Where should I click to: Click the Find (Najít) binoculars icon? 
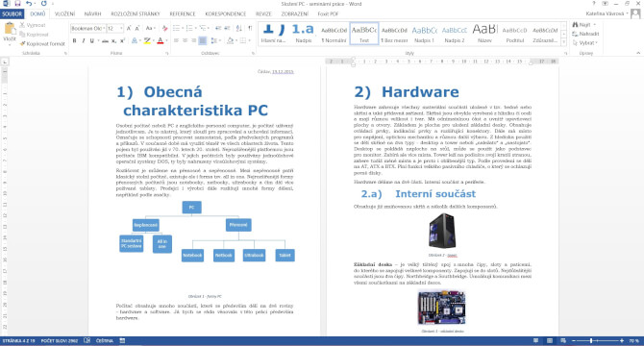tap(576, 25)
